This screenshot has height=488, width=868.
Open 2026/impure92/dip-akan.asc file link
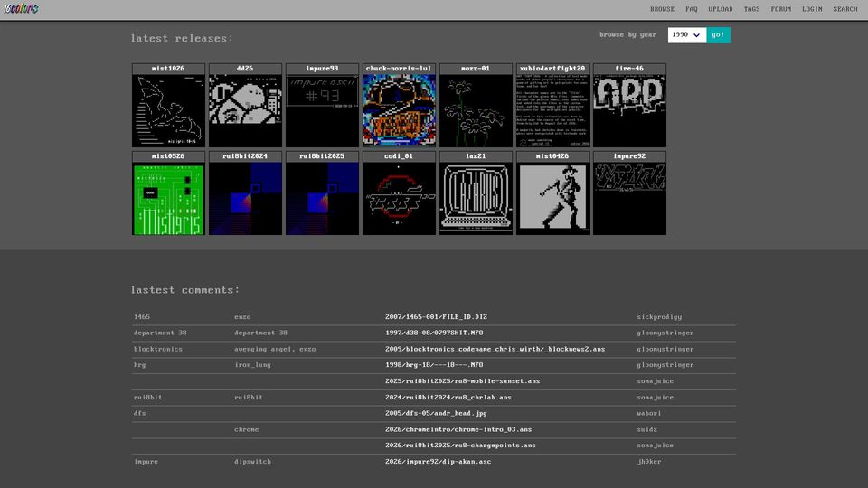tap(438, 462)
